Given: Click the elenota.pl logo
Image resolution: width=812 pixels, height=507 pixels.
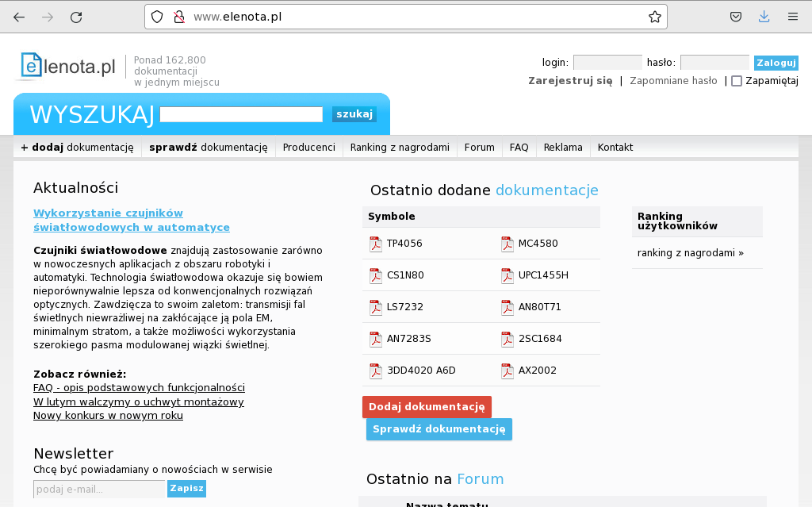Looking at the screenshot, I should click(67, 66).
